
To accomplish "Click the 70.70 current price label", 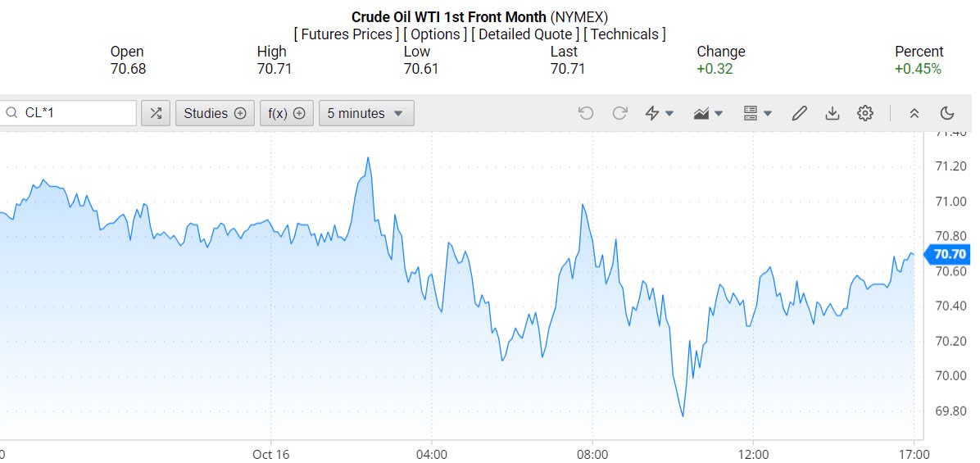I will coord(950,255).
